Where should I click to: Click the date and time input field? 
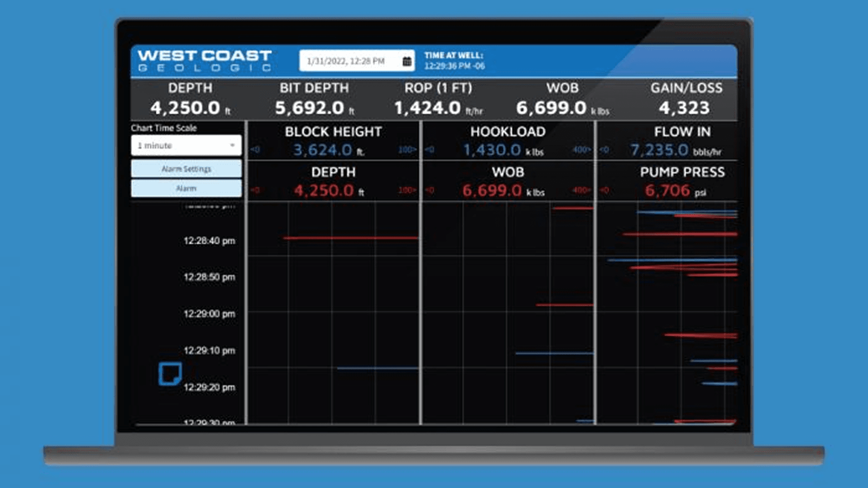346,61
